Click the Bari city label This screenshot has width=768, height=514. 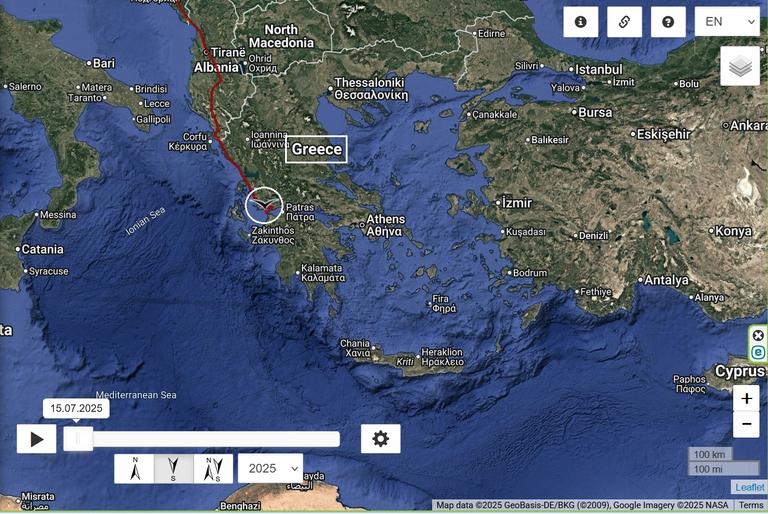coord(104,63)
